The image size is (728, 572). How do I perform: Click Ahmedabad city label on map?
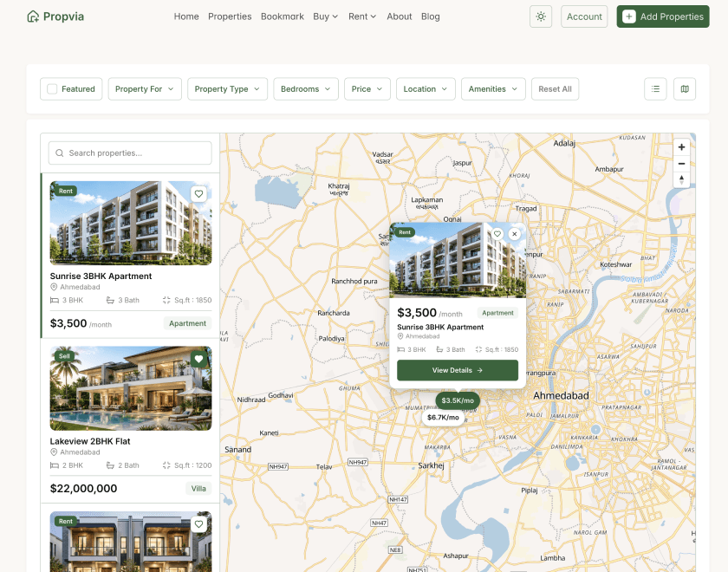coord(561,395)
